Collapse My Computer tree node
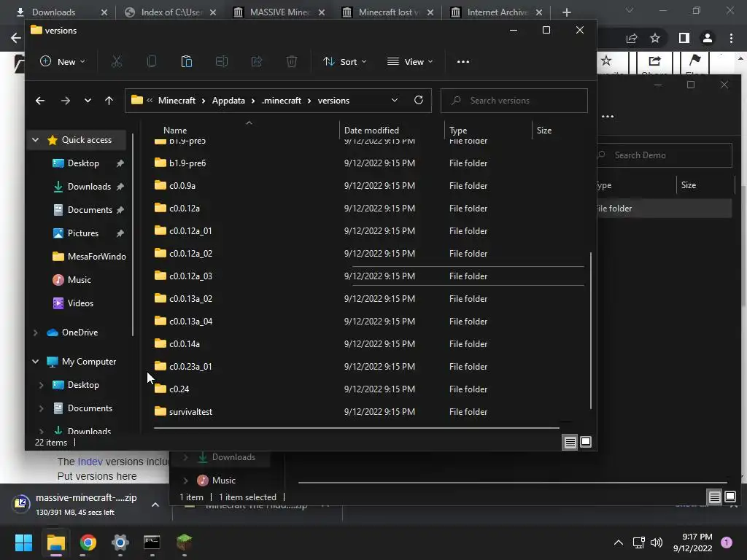The image size is (747, 560). point(35,362)
